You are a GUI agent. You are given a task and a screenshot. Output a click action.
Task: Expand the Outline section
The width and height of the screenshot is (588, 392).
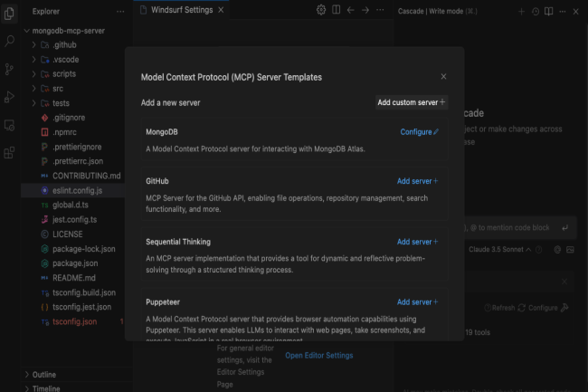(x=43, y=374)
